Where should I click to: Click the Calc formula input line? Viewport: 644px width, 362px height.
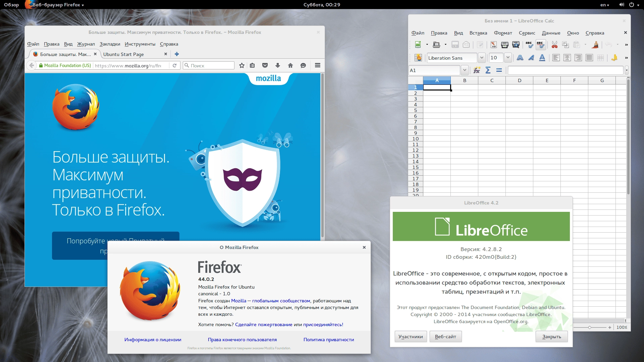pyautogui.click(x=566, y=70)
